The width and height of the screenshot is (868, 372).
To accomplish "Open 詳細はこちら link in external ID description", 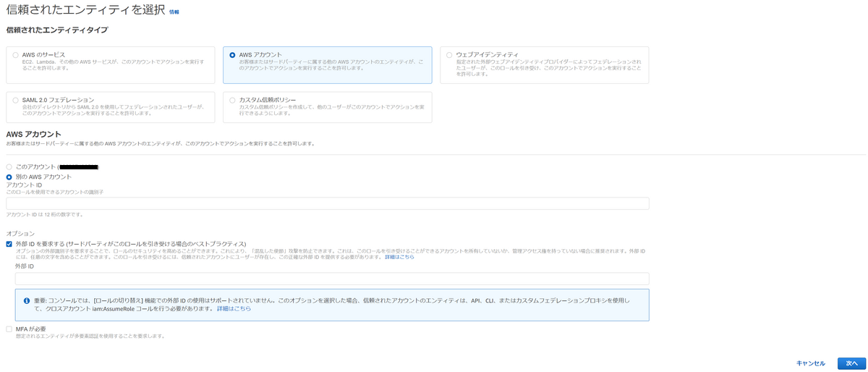I will coord(399,257).
